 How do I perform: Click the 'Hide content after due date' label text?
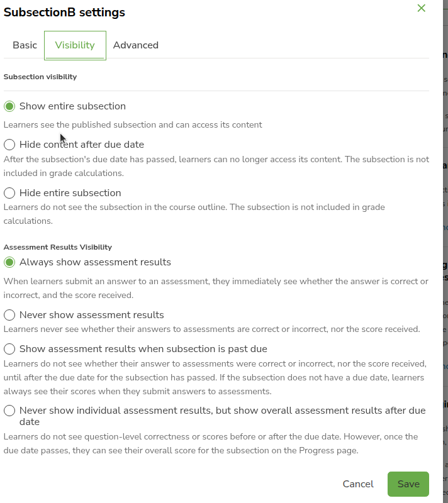coord(82,145)
